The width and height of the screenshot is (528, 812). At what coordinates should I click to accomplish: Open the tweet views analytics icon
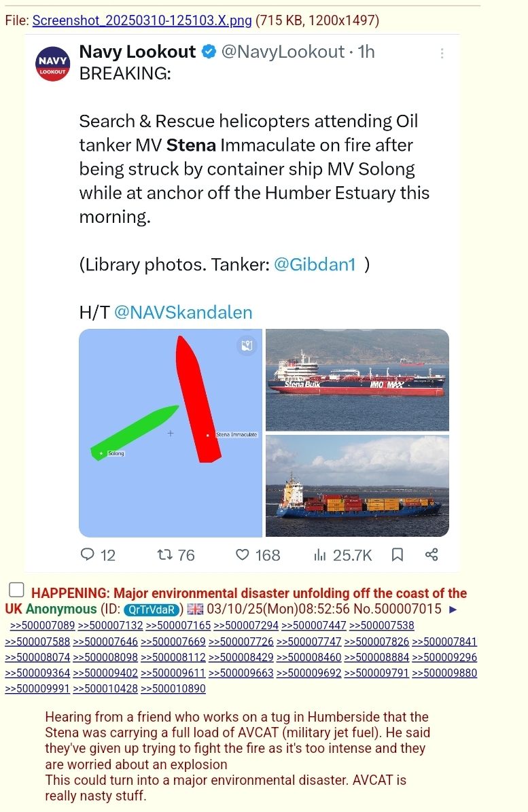click(x=320, y=555)
